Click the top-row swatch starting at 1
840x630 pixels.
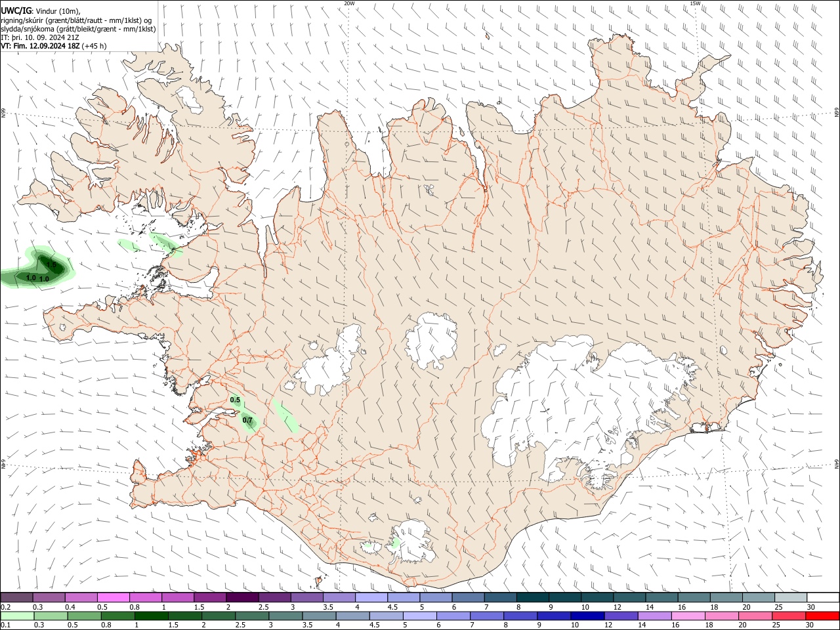177,597
